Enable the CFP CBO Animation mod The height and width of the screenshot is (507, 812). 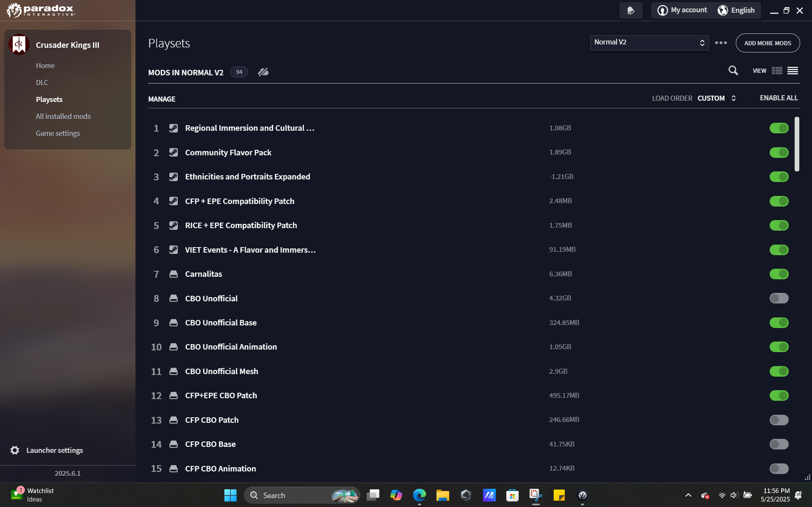(x=779, y=468)
